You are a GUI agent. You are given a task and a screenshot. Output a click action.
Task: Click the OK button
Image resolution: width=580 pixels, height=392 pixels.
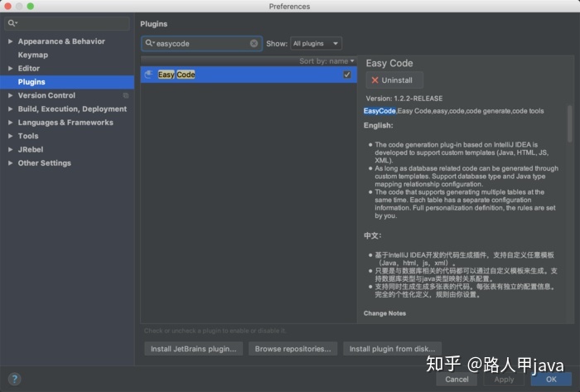tap(551, 380)
